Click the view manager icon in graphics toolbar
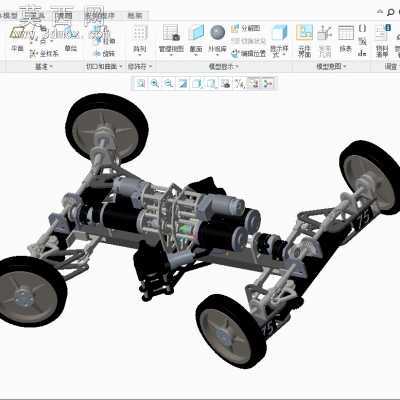 point(226,83)
